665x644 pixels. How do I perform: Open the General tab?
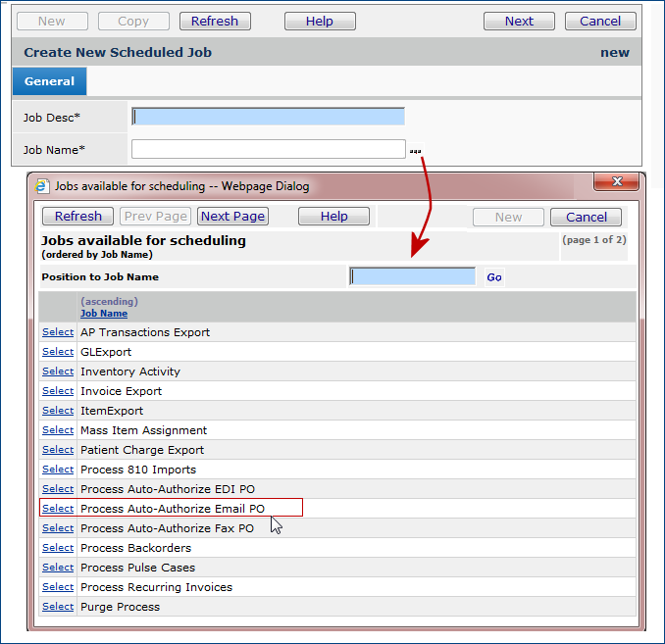pos(50,81)
